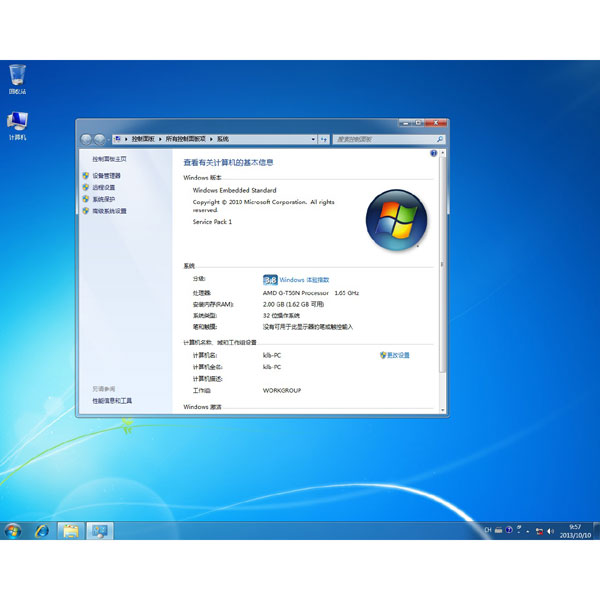
Task: Click the Forward navigation arrow in System window
Action: [99, 139]
